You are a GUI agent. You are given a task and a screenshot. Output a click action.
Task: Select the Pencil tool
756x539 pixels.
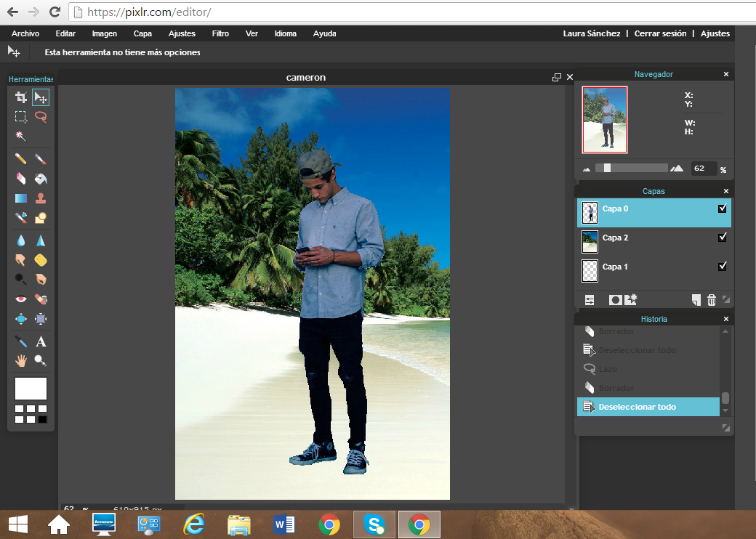21,158
